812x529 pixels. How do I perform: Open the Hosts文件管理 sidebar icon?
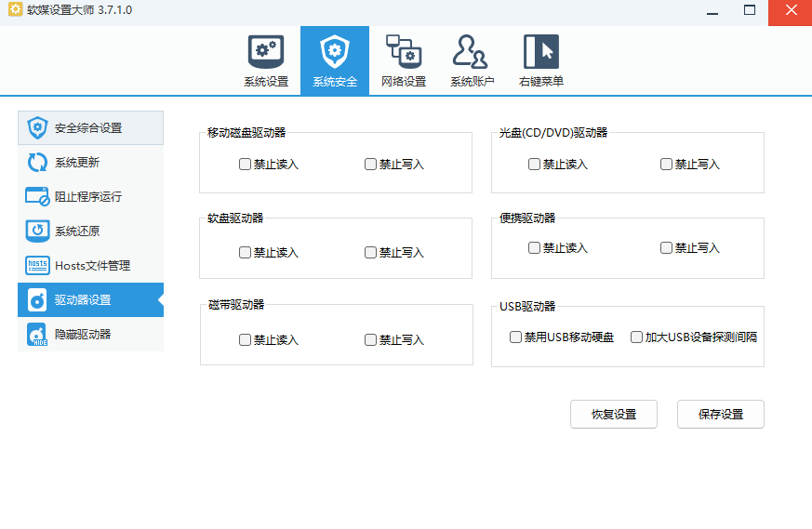coord(37,266)
